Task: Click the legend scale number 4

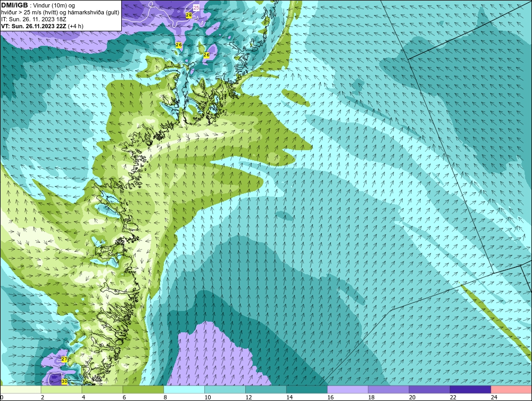Action: pos(84,397)
